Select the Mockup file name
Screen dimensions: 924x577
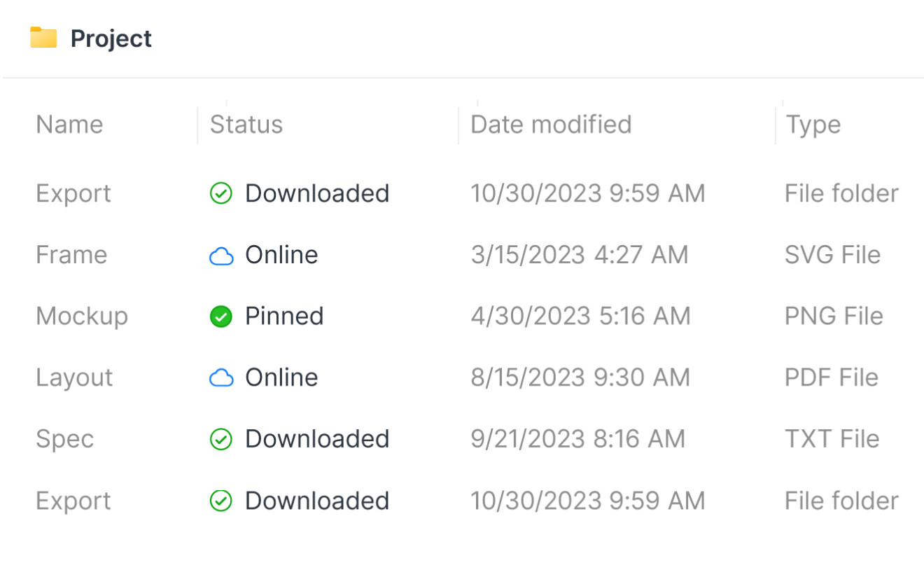point(82,317)
